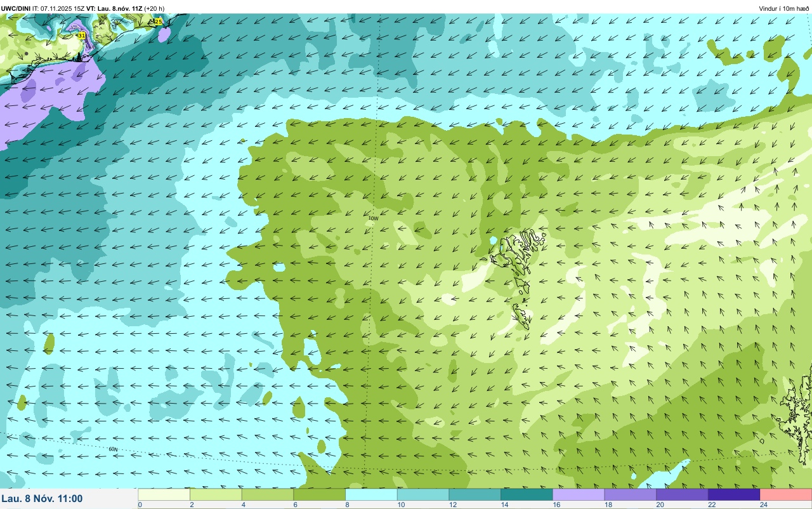
Task: Select the 8–10 m/s pale cyan legend swatch
Action: coord(371,494)
